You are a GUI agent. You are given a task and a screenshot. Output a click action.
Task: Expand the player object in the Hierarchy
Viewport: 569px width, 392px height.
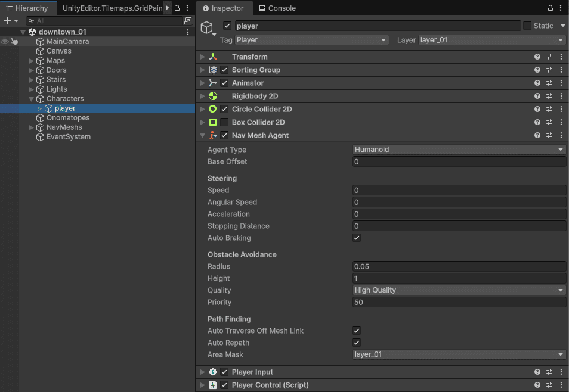coord(38,108)
